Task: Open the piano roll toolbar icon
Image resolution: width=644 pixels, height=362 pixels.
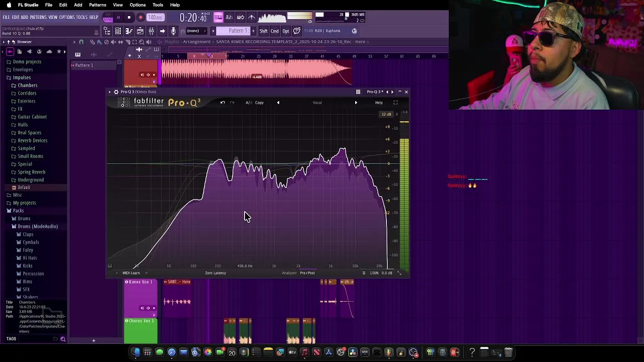Action: pos(129,31)
